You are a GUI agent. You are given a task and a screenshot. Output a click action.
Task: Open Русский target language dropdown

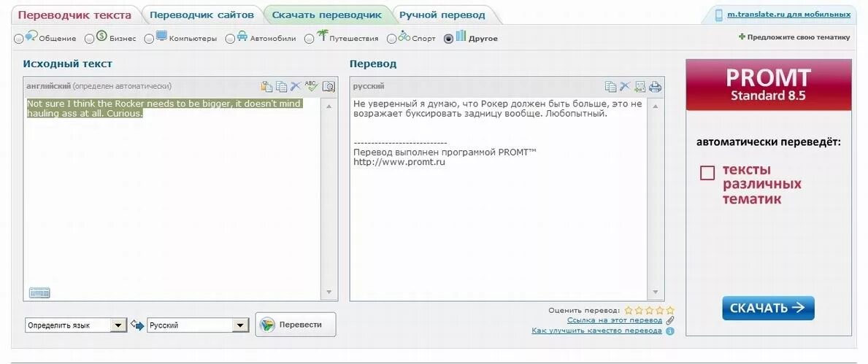(198, 325)
